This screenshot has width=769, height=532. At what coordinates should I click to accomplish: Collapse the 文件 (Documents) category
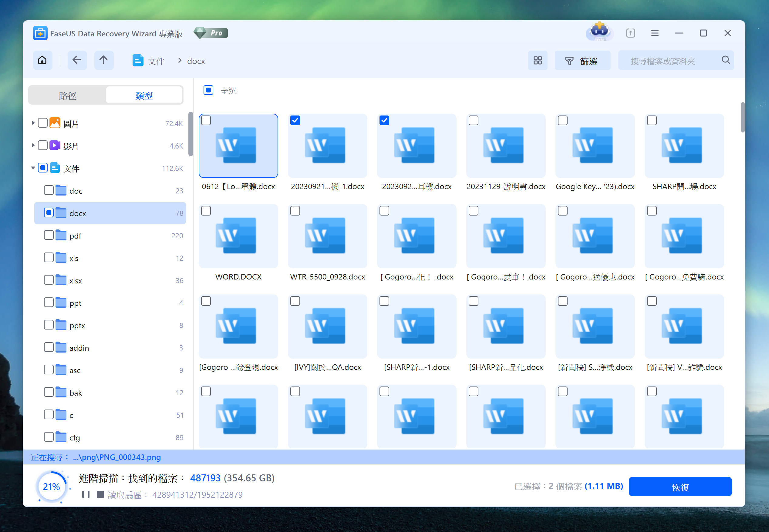click(x=33, y=168)
